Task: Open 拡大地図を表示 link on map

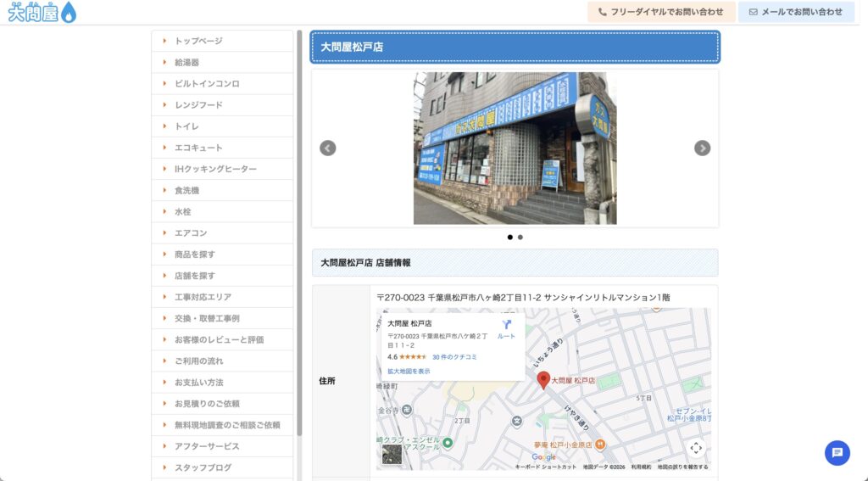Action: tap(409, 372)
